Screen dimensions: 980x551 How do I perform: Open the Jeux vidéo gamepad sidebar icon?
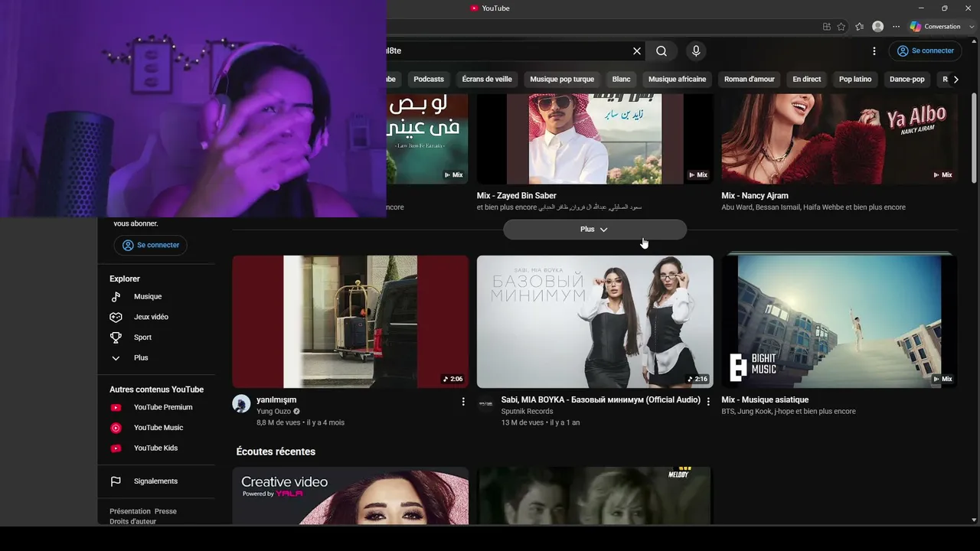tap(116, 317)
